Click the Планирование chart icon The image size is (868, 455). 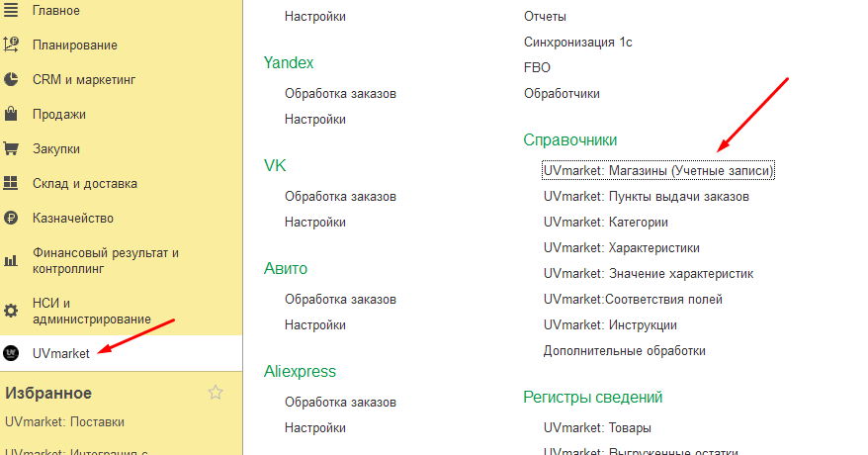tap(11, 45)
